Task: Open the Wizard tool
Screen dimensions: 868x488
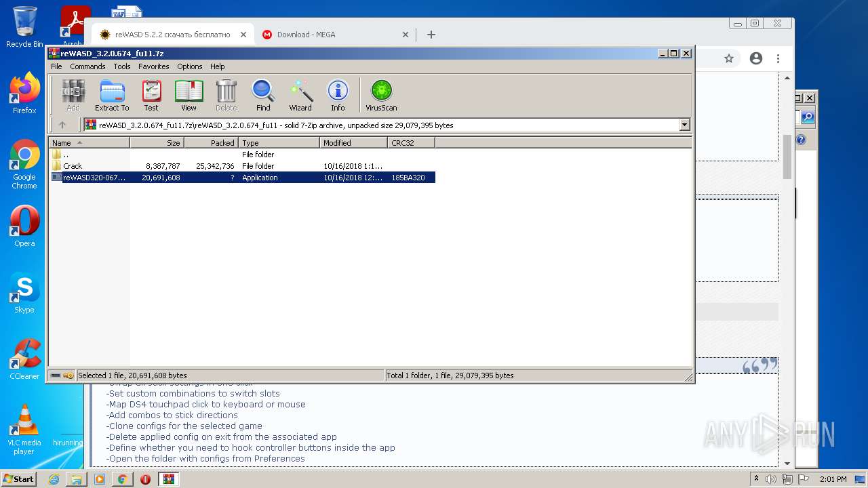Action: (x=300, y=95)
